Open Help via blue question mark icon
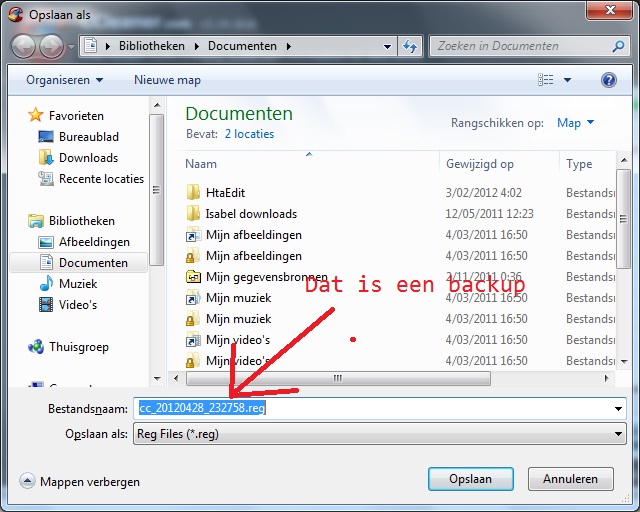This screenshot has height=512, width=640. 608,80
